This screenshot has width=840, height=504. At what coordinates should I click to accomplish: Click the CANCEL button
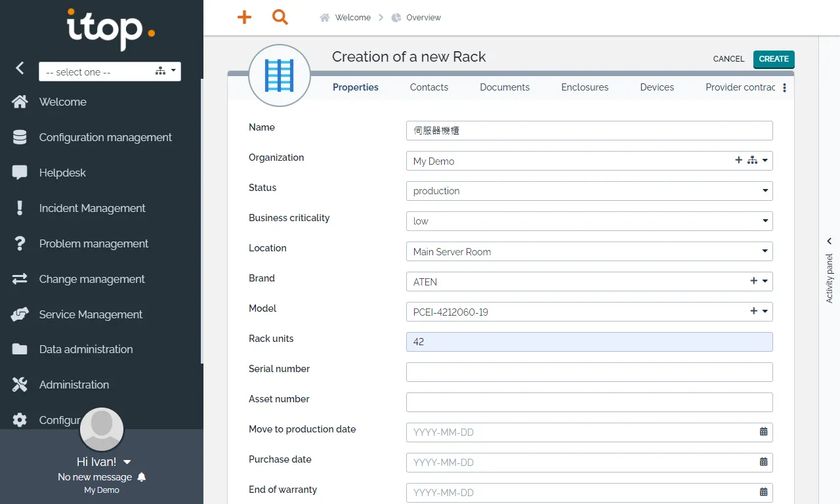click(728, 59)
